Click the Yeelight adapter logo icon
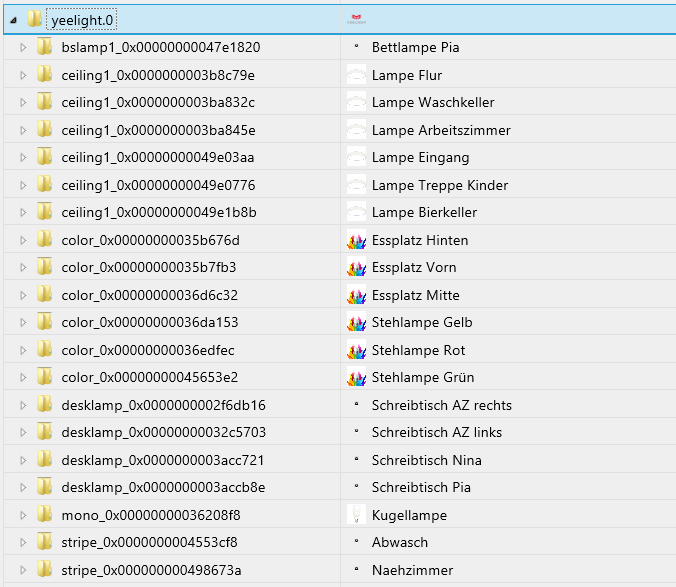The image size is (676, 587). coord(357,19)
